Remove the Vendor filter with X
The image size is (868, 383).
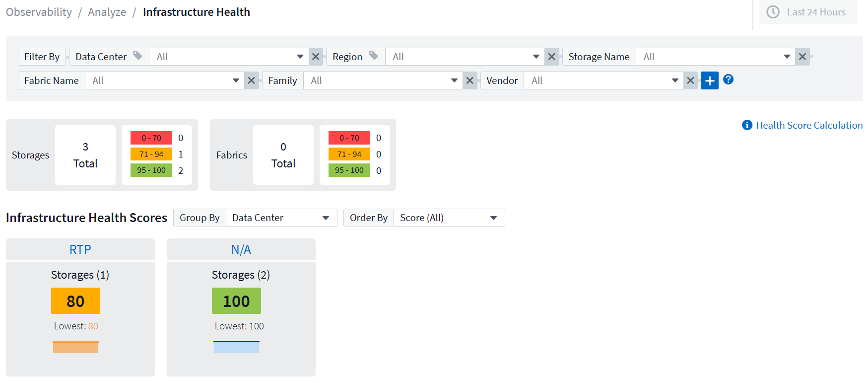690,80
